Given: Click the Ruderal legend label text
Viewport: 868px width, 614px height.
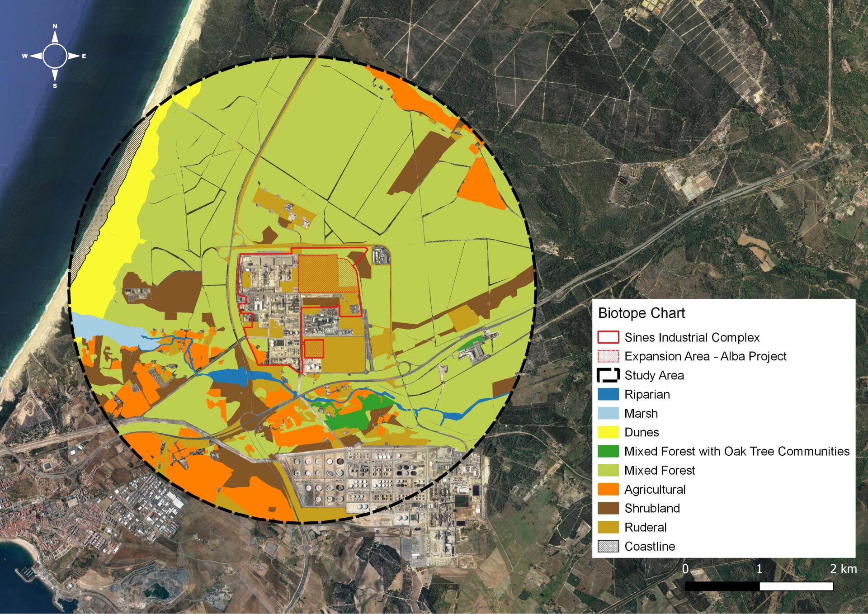Looking at the screenshot, I should [x=645, y=527].
